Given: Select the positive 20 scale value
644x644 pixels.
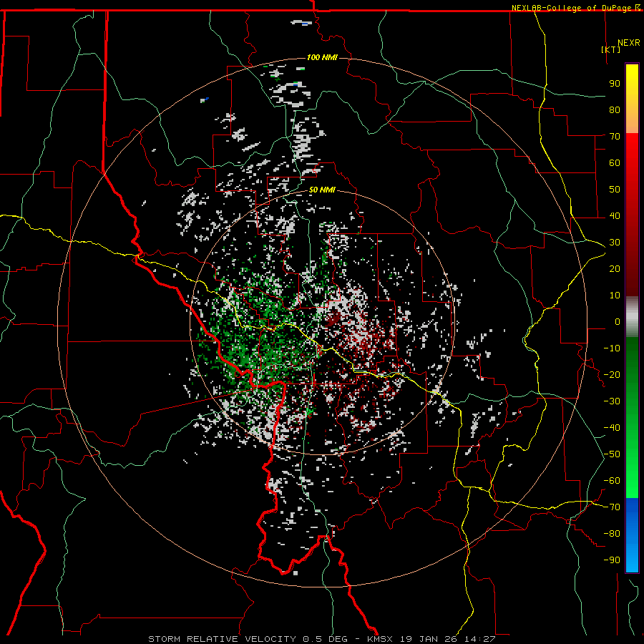Looking at the screenshot, I should coord(615,268).
